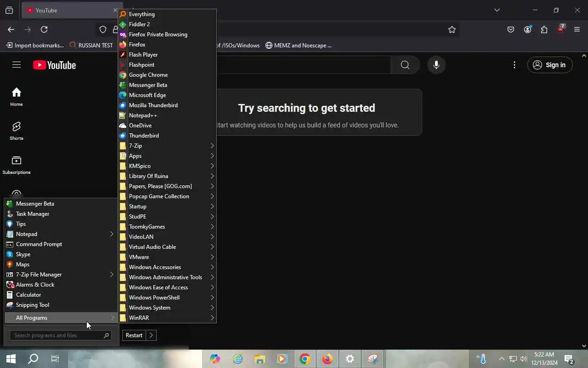Open Windows Start button on taskbar
588x368 pixels.
pos(11,359)
